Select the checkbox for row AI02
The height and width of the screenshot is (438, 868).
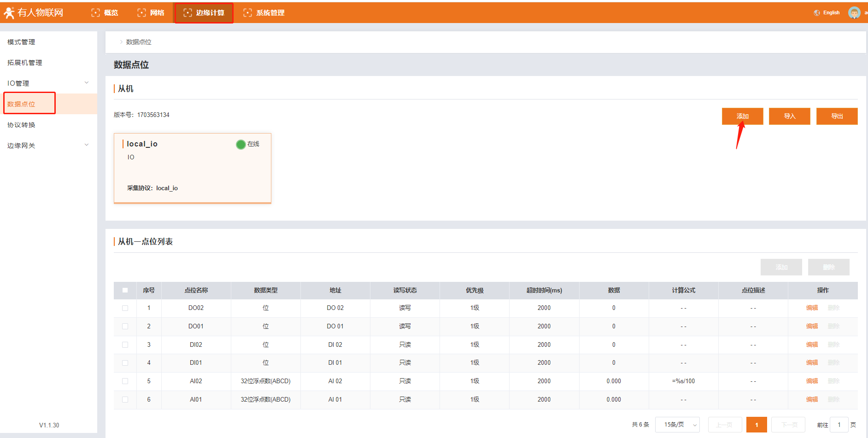125,381
